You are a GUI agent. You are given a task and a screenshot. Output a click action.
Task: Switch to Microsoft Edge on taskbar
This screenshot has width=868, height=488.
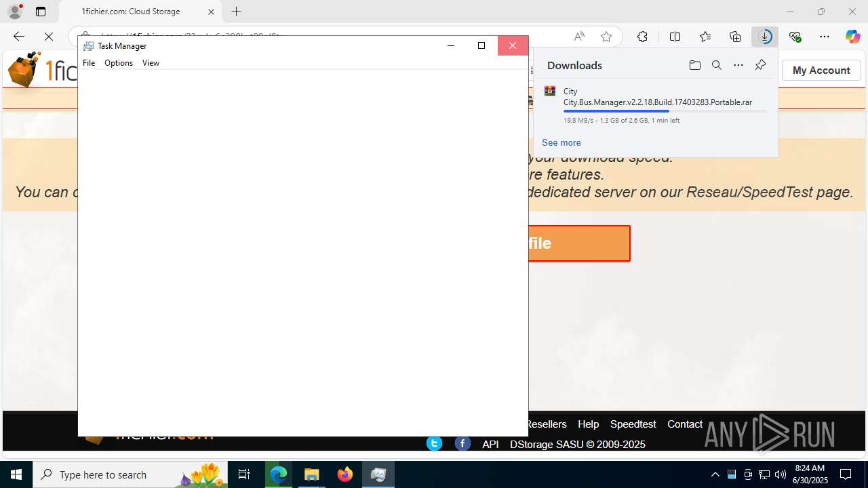pyautogui.click(x=279, y=474)
